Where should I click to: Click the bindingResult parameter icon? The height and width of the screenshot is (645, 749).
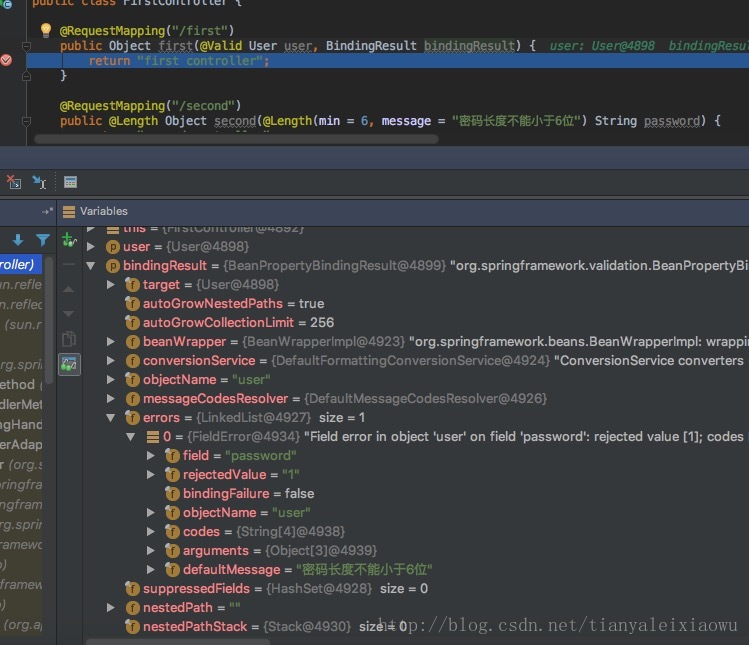click(113, 266)
